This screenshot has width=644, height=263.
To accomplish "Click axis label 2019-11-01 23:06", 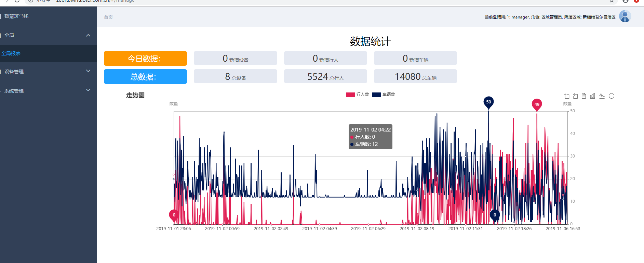I will point(174,229).
